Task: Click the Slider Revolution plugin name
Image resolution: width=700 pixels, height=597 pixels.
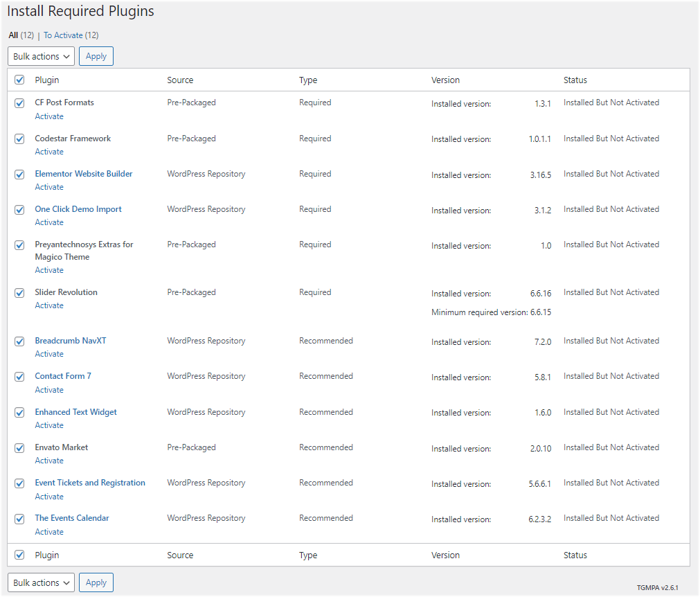Action: click(66, 292)
